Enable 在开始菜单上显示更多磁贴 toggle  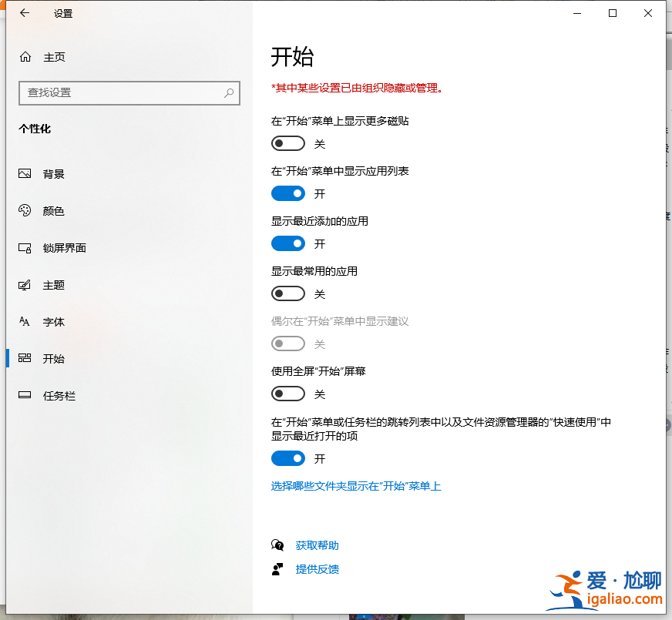(287, 143)
